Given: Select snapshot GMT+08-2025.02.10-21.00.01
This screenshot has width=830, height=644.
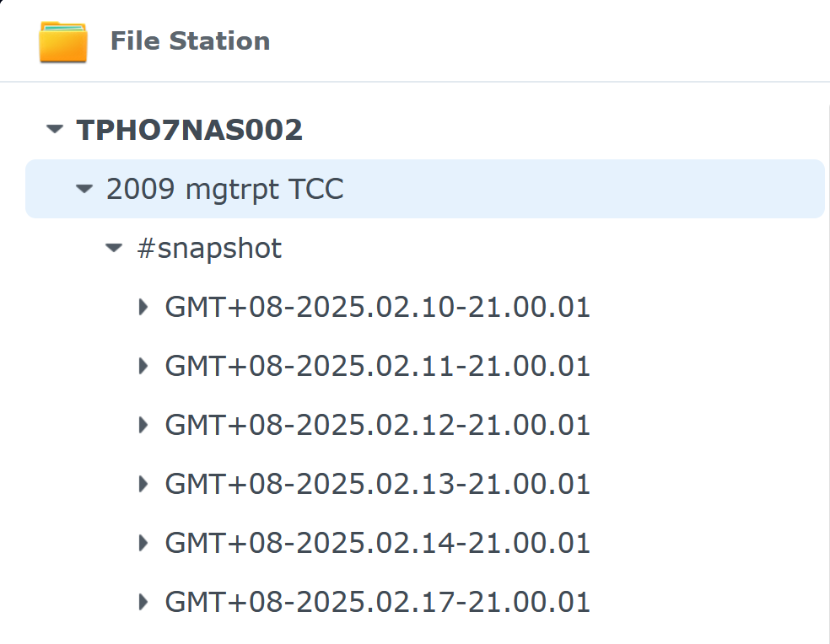Looking at the screenshot, I should pos(377,307).
